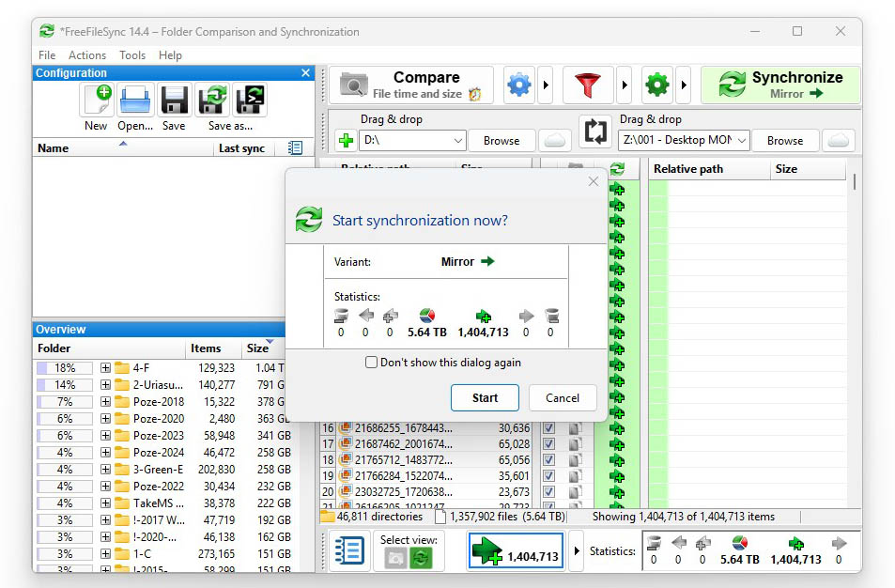Select cloud storage for right folder

click(x=838, y=140)
